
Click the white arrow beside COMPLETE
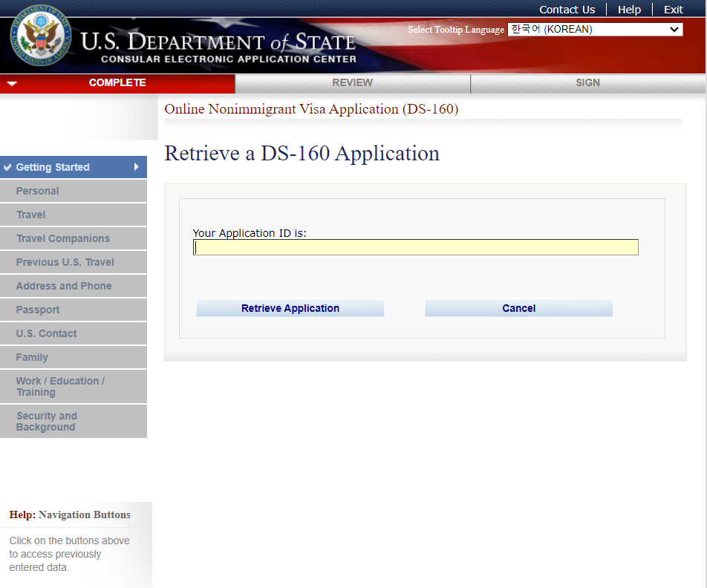12,83
